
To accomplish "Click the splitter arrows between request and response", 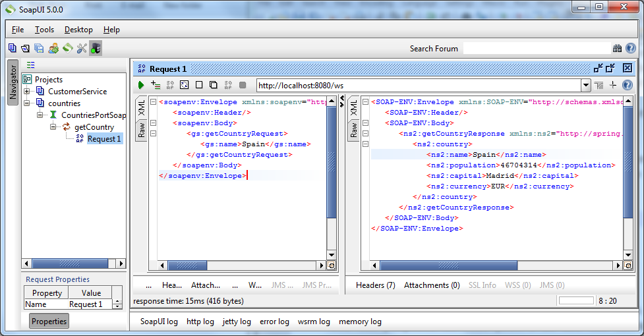I will click(x=342, y=101).
